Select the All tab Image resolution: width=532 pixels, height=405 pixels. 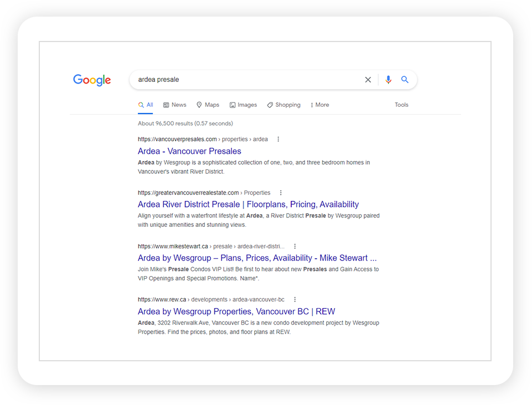click(x=146, y=105)
